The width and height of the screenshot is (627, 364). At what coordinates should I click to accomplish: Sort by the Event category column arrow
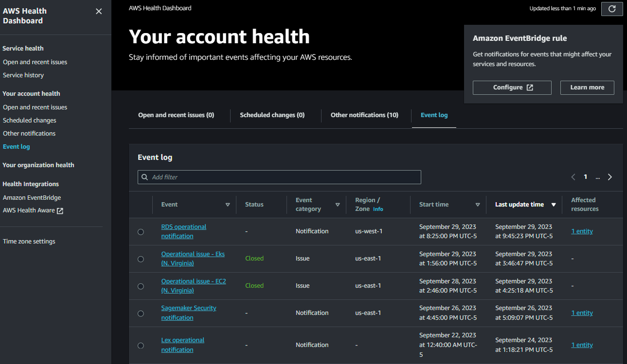[338, 205]
